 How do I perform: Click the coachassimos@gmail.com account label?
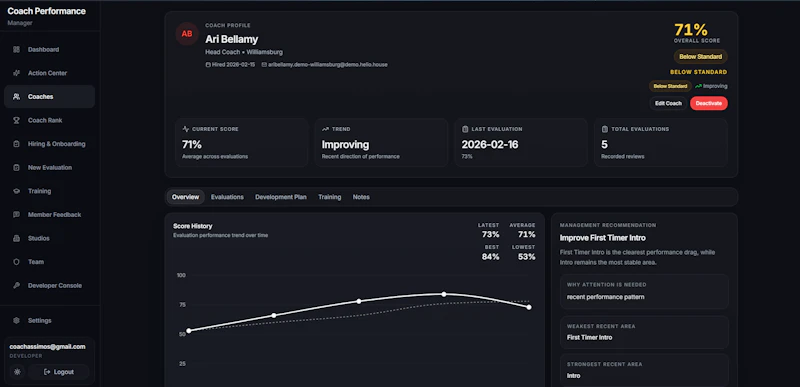tap(47, 347)
